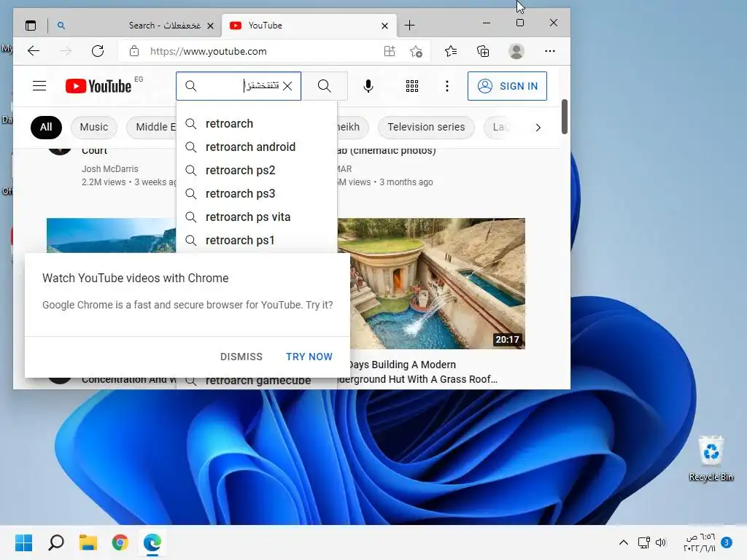747x560 pixels.
Task: Open the Windows Start menu
Action: coord(24,542)
